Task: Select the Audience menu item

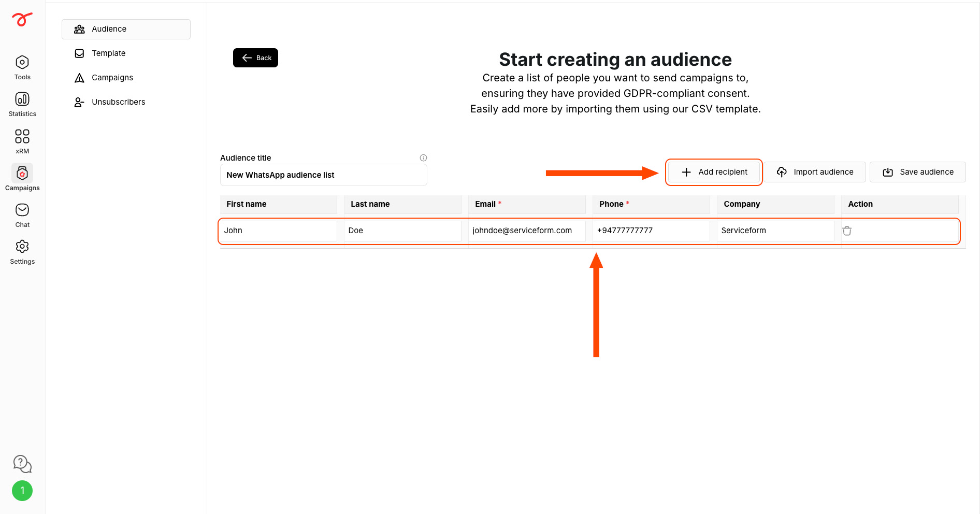Action: point(126,29)
